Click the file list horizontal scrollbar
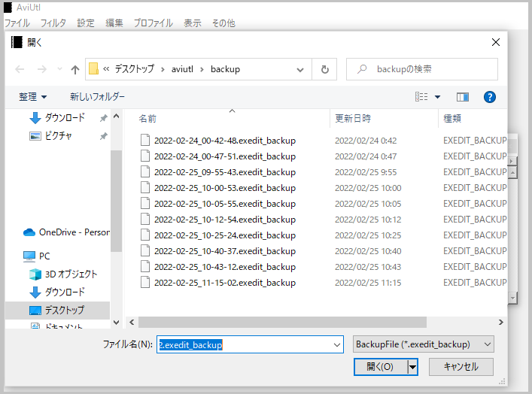The image size is (532, 394). click(x=282, y=322)
